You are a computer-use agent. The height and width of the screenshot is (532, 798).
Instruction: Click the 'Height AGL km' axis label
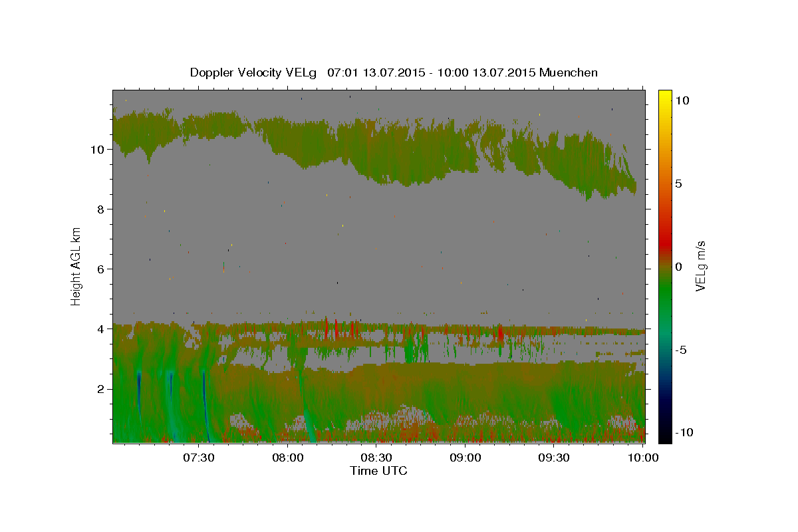[x=76, y=266]
